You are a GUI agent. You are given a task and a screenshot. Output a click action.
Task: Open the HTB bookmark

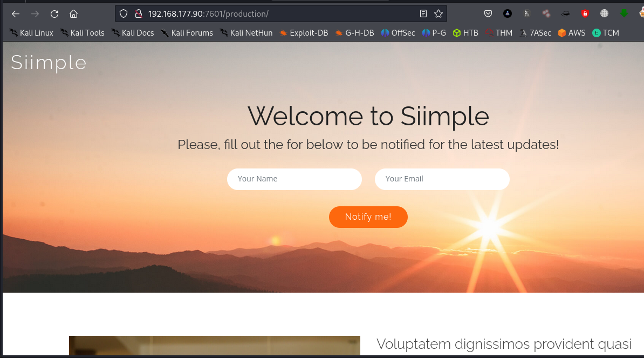pos(465,33)
